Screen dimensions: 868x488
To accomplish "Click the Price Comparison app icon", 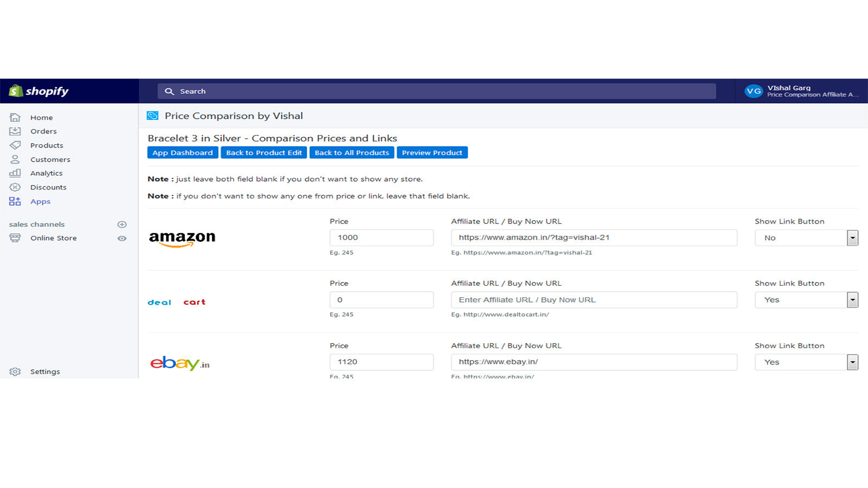I will [152, 115].
